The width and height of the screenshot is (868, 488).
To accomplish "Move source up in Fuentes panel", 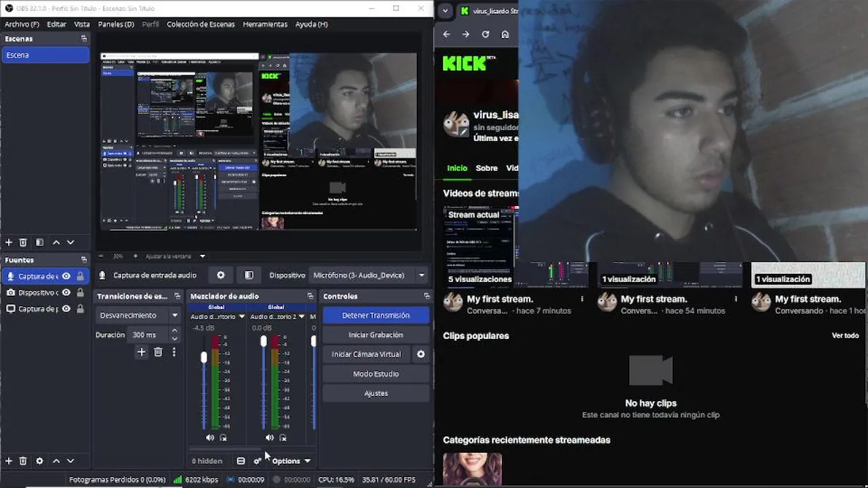I will coord(56,461).
